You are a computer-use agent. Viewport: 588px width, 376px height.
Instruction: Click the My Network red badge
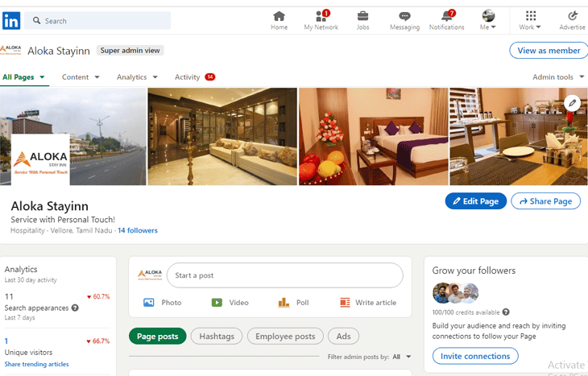[x=326, y=14]
